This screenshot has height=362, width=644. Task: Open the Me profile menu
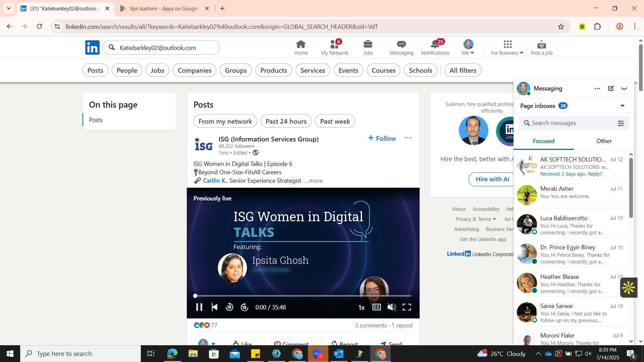click(x=468, y=48)
